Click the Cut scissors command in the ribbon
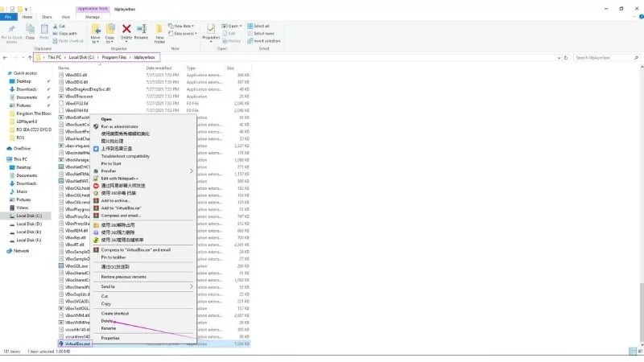 click(x=59, y=26)
